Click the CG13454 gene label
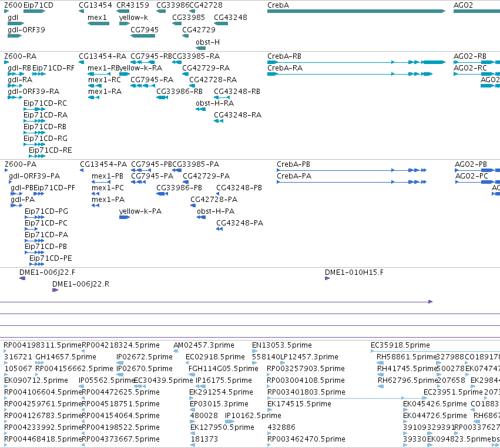Viewport: 500px width, 448px height. tap(95, 5)
